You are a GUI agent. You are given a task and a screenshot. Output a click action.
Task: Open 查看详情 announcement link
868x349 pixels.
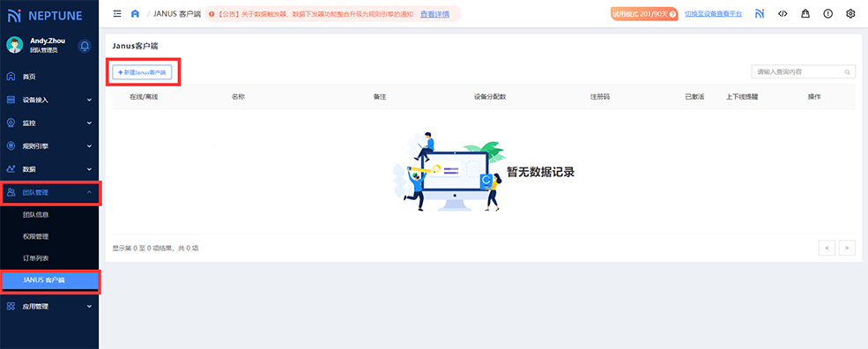434,14
